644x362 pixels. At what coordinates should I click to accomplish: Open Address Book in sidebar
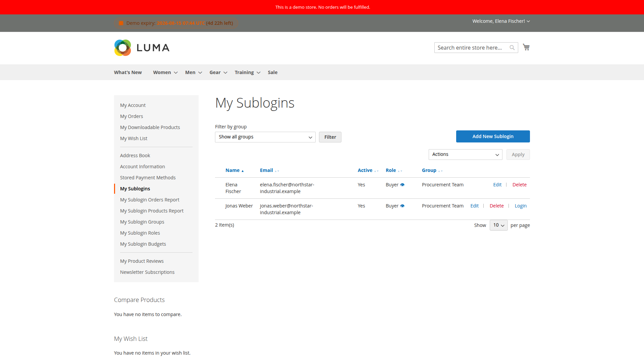pyautogui.click(x=135, y=156)
